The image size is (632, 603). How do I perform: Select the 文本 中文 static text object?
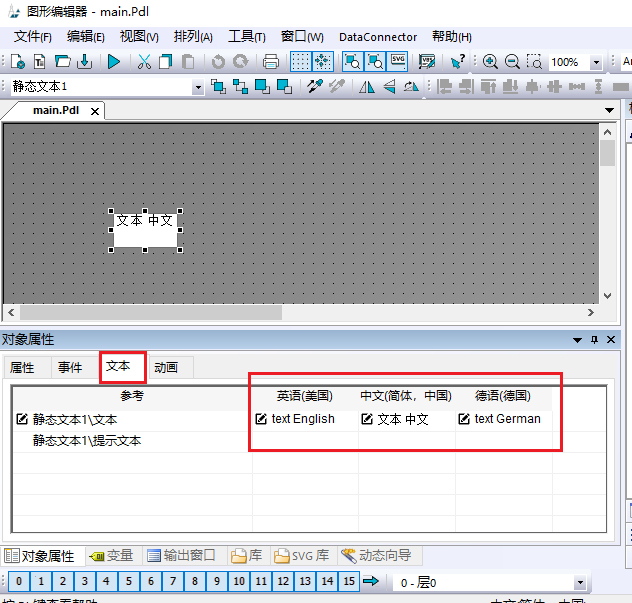click(145, 230)
